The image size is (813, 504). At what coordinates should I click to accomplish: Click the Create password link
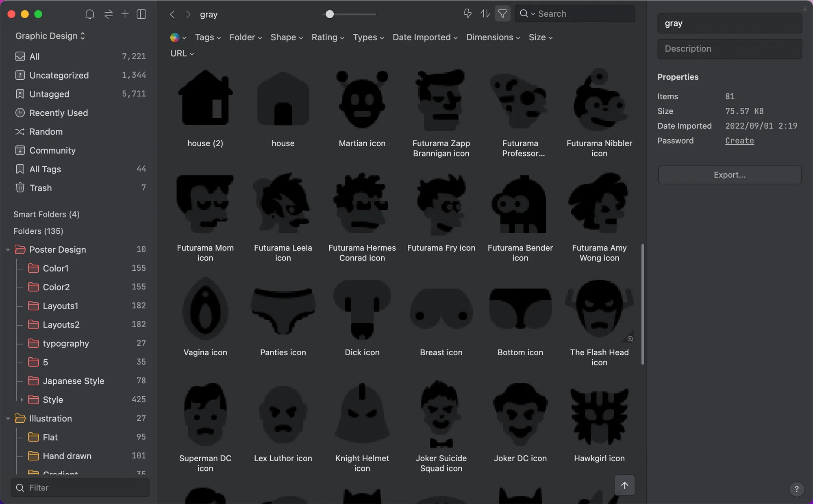(739, 141)
